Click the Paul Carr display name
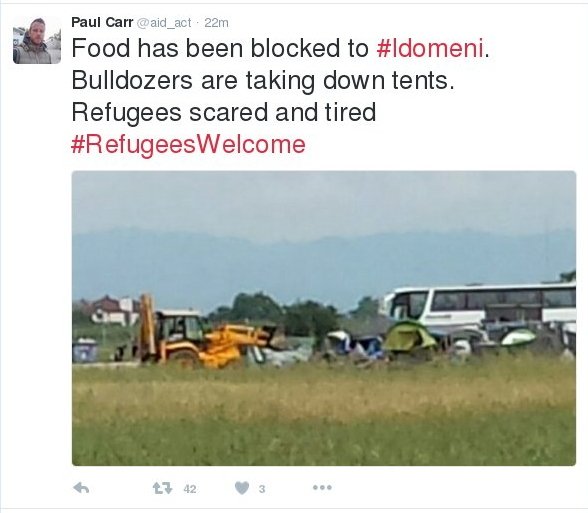This screenshot has height=513, width=588. tap(102, 22)
